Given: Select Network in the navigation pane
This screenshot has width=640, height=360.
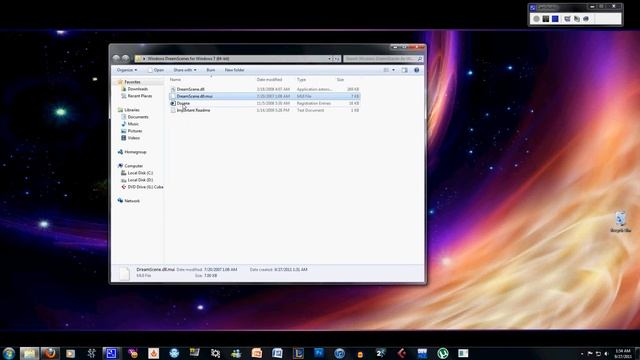Looking at the screenshot, I should click(132, 201).
